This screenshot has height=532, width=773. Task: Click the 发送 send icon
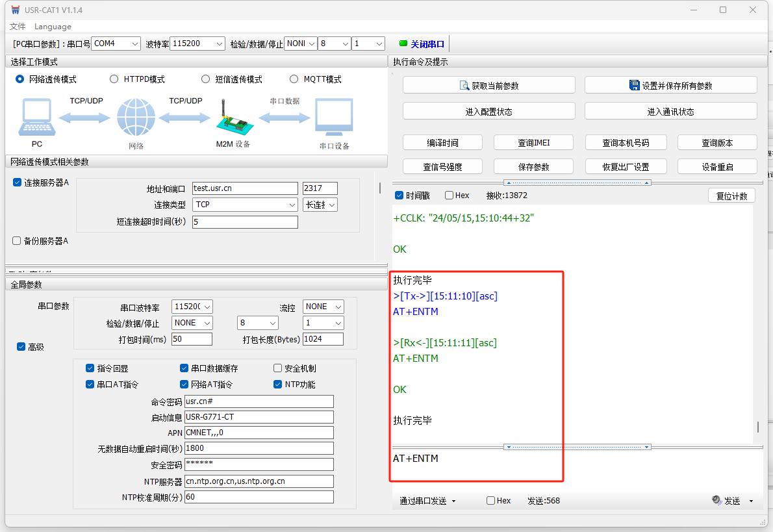[x=716, y=500]
